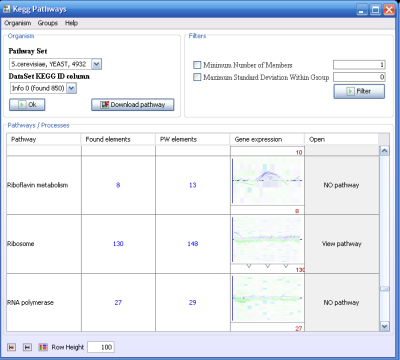Open the Pathway Set dropdown
This screenshot has width=400, height=360.
coord(96,64)
